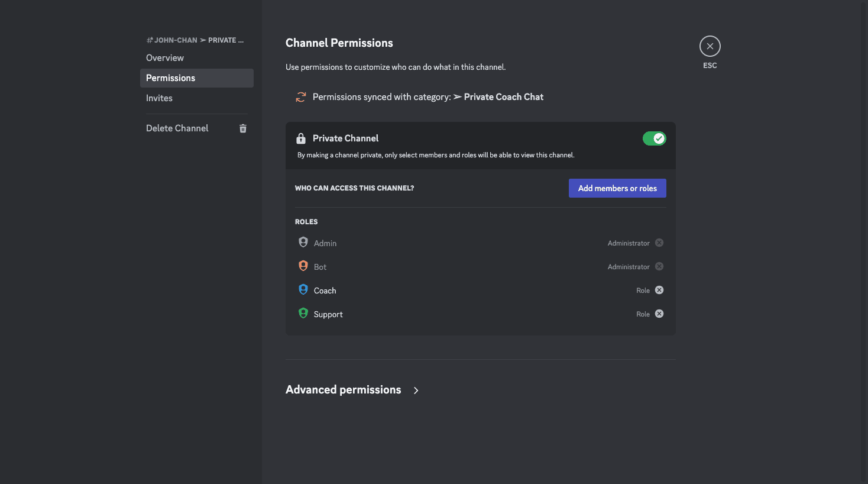The image size is (868, 484).
Task: Click the orange Bot role shield icon
Action: (x=303, y=266)
